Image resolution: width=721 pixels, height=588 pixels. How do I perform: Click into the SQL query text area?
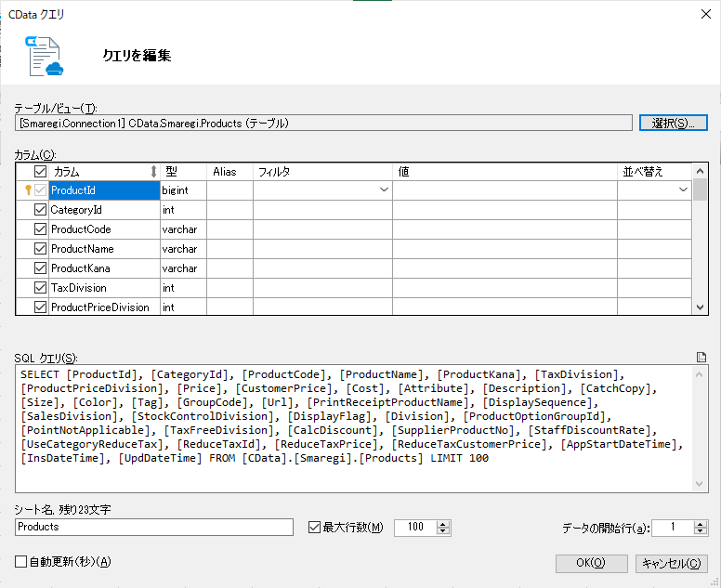coord(354,429)
